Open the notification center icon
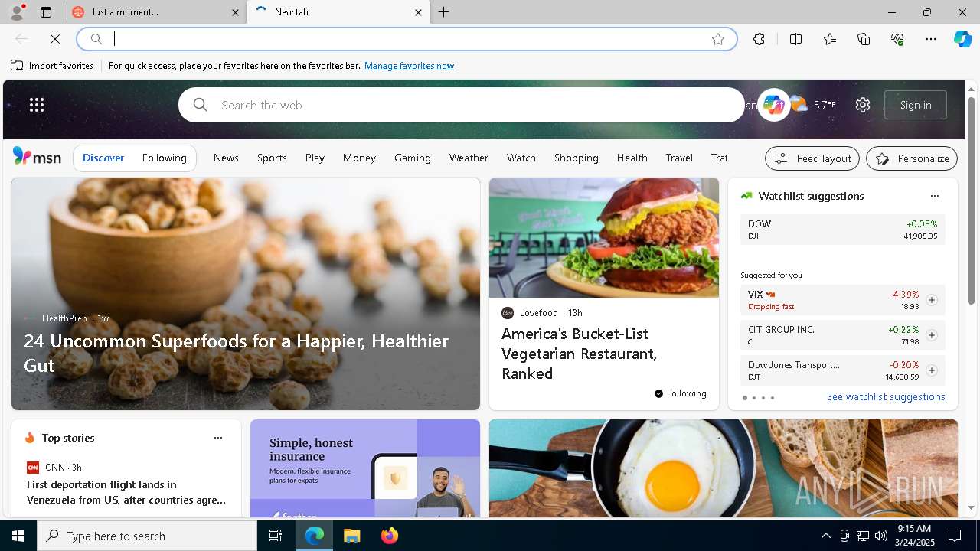 tap(955, 536)
